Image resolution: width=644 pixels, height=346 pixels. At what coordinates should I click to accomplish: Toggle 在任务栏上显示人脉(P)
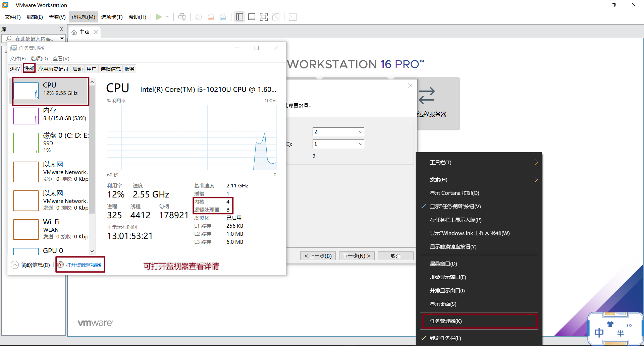(x=479, y=220)
